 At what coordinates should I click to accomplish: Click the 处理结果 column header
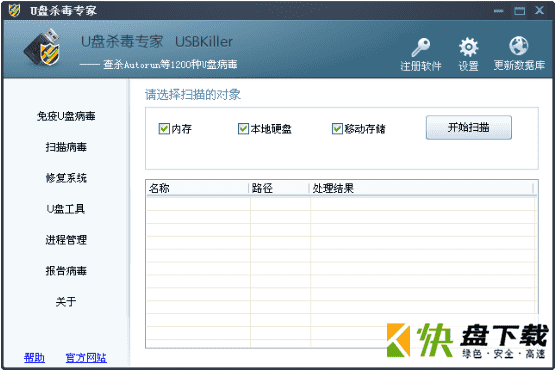click(x=421, y=188)
